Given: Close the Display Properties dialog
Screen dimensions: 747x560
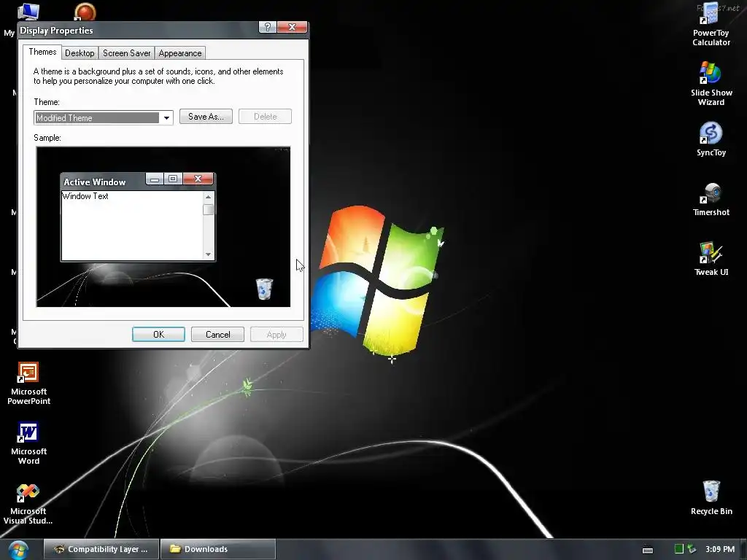Looking at the screenshot, I should (292, 27).
